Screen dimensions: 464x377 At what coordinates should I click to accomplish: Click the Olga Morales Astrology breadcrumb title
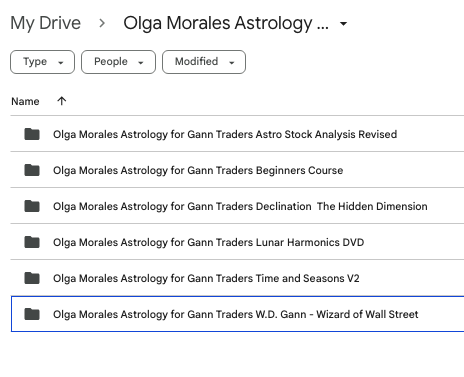(226, 23)
